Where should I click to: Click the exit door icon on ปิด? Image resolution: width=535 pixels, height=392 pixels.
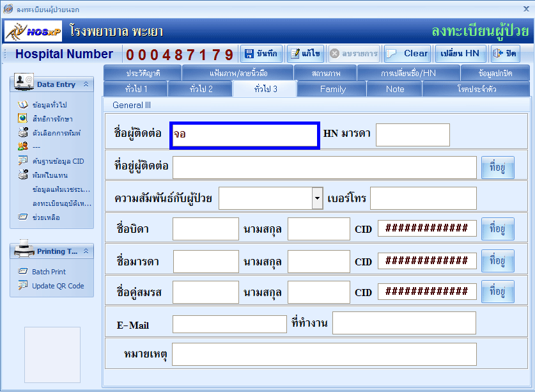click(498, 54)
